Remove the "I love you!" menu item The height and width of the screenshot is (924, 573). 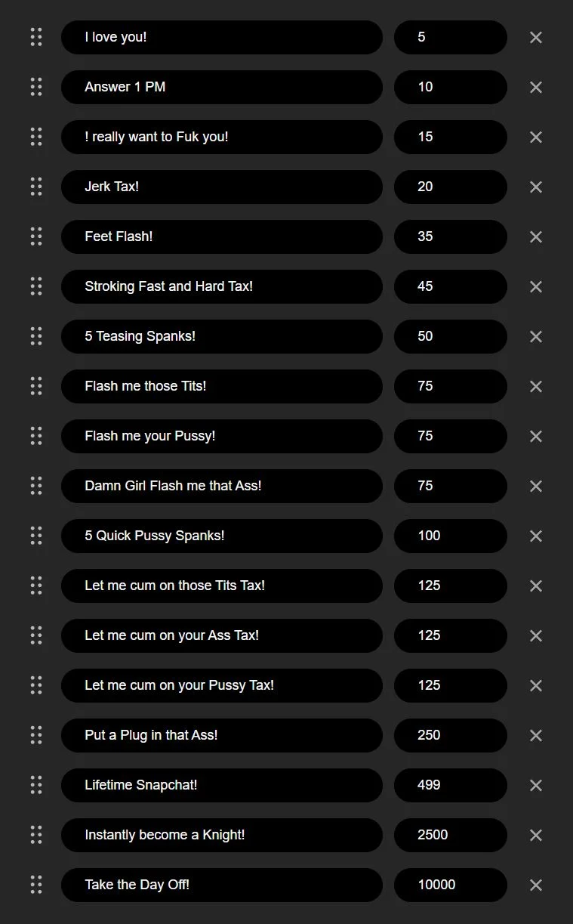tap(536, 37)
